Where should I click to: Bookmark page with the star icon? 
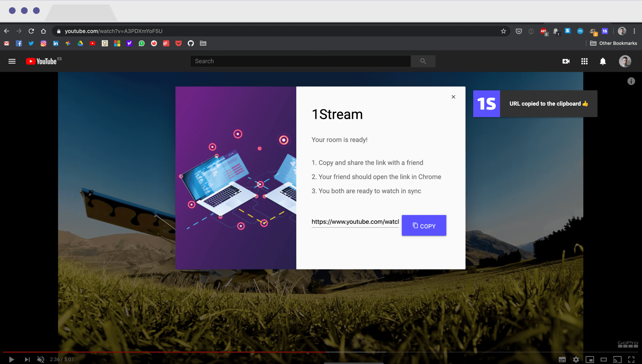coord(503,31)
